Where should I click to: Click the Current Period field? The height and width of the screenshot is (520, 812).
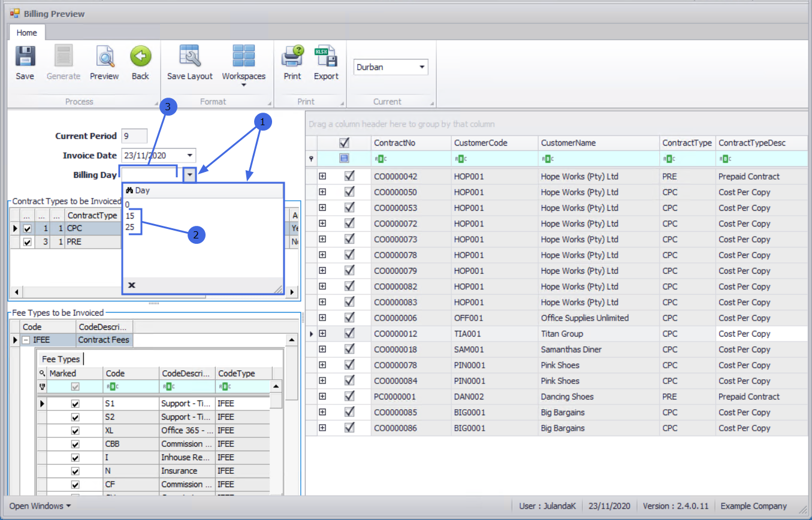pos(134,136)
